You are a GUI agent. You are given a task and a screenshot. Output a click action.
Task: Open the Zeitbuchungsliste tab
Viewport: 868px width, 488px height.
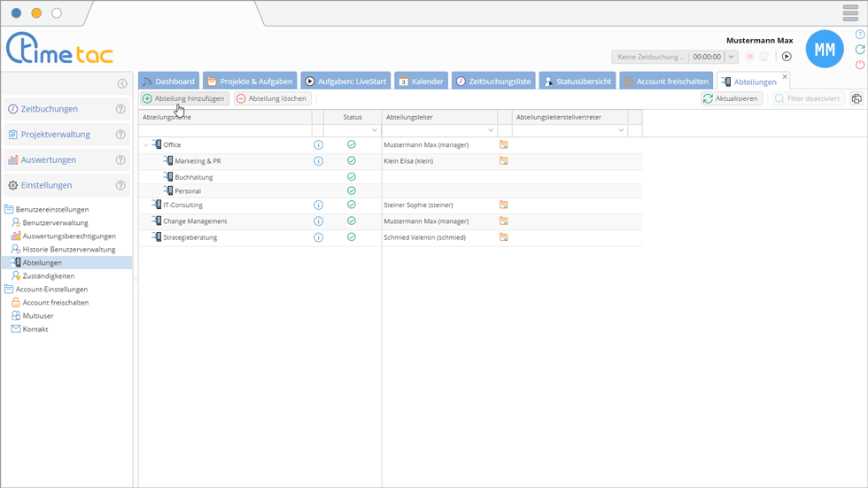493,81
